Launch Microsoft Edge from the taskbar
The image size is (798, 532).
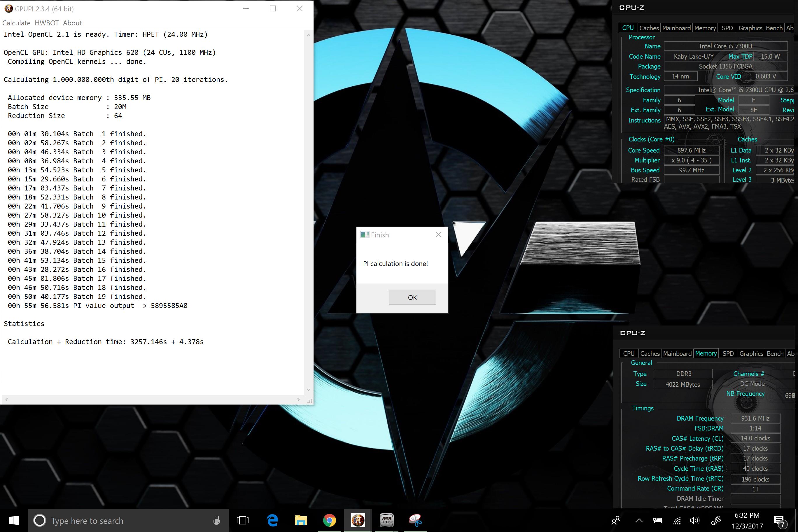[x=272, y=520]
